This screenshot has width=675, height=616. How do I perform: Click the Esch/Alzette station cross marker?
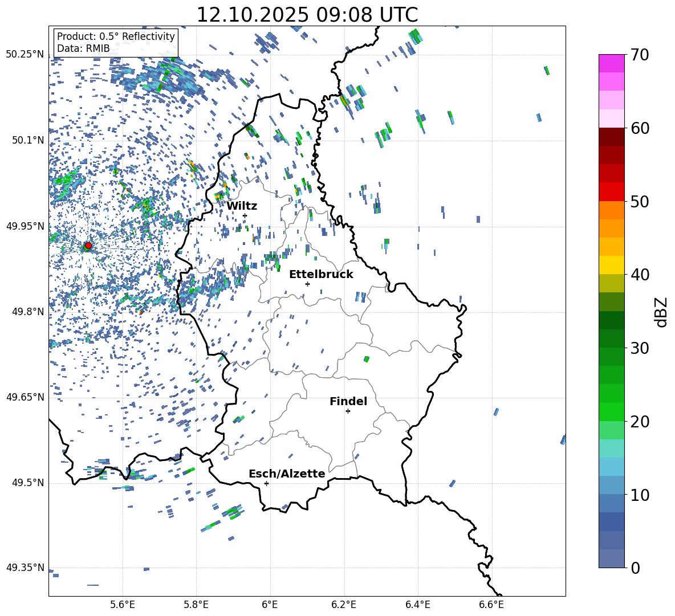click(266, 483)
